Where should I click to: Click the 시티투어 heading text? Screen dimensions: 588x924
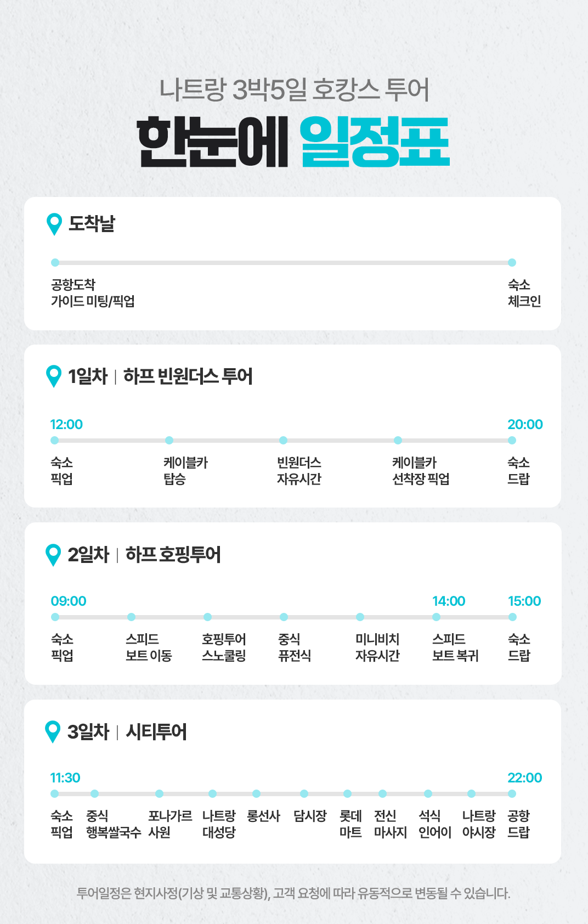[x=156, y=732]
